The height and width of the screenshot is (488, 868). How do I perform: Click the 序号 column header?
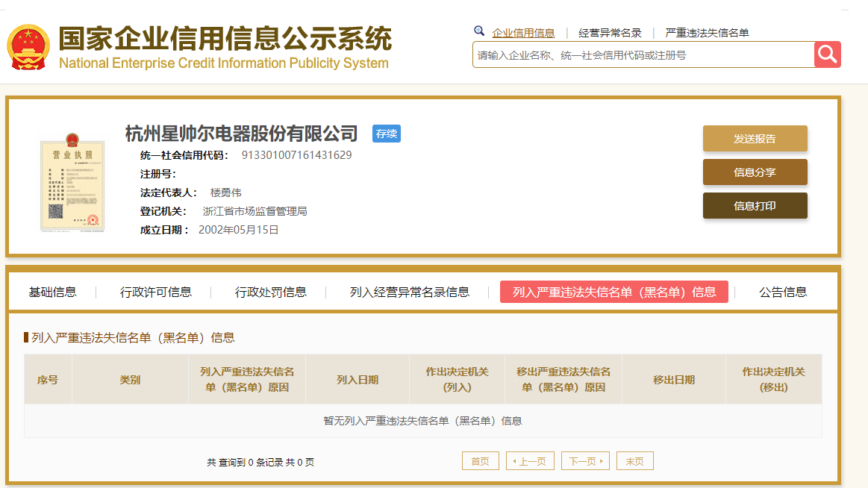point(48,380)
